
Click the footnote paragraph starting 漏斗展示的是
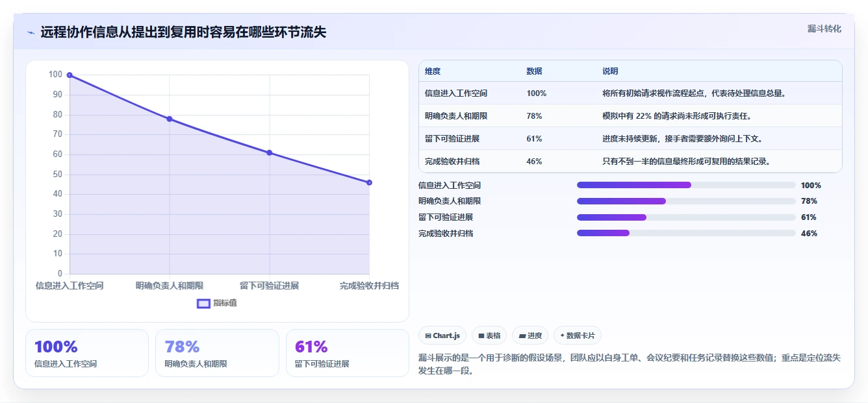[630, 364]
